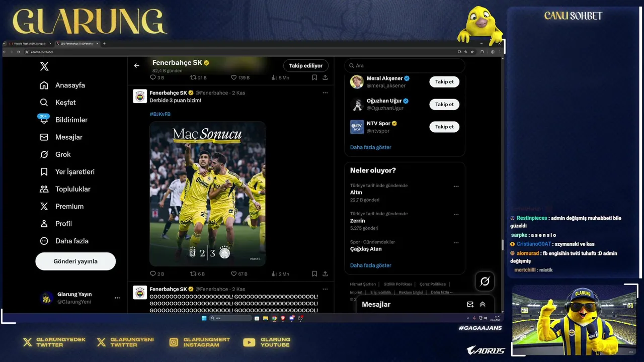Open options dots for Altın trend

coord(456,186)
